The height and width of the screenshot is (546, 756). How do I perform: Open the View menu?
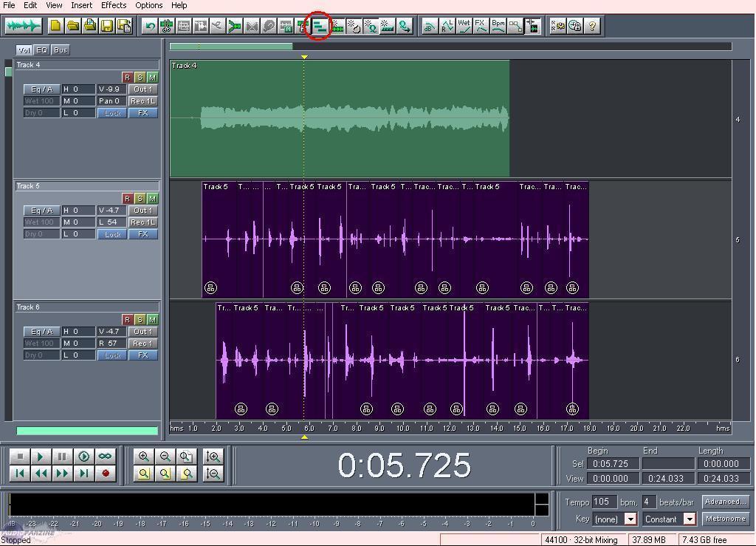click(54, 5)
